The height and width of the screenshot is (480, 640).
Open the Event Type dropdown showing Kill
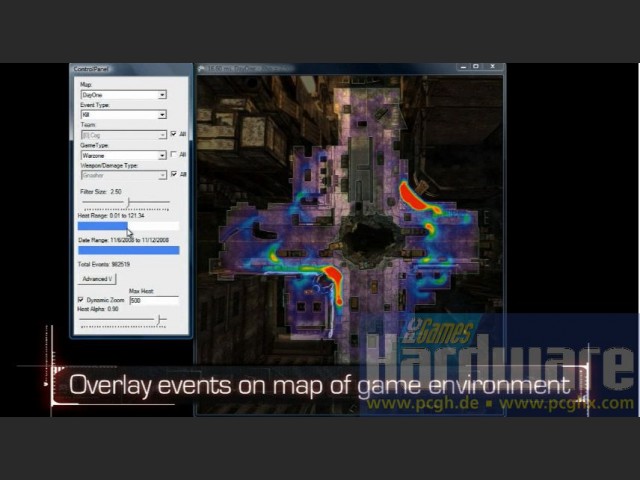[x=123, y=115]
